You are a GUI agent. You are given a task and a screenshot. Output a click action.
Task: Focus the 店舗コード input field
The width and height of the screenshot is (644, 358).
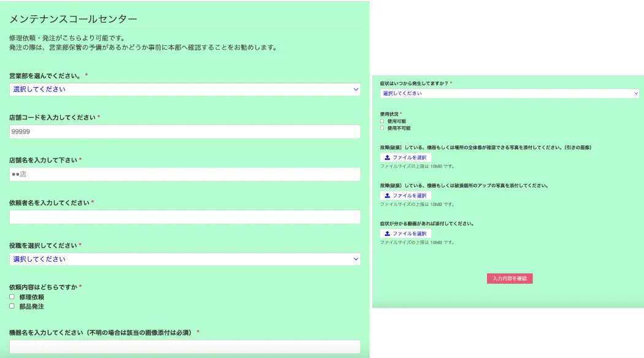pyautogui.click(x=184, y=132)
